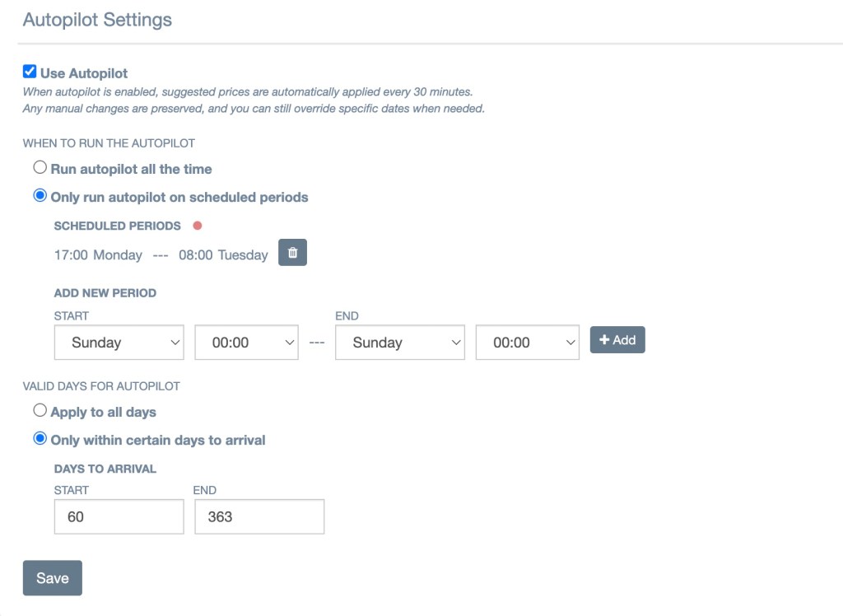This screenshot has height=616, width=843.
Task: Click the Use Autopilot label text
Action: 84,73
